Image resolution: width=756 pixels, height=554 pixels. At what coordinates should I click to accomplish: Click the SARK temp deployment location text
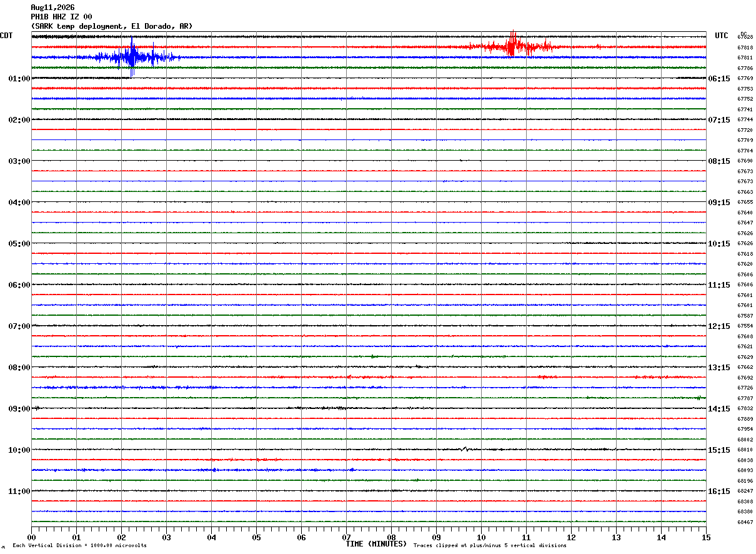point(112,26)
